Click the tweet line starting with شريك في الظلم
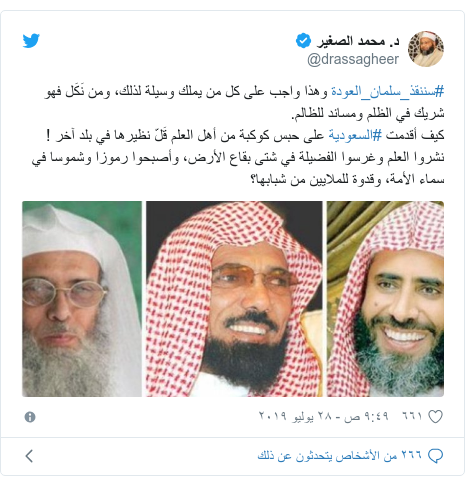The image size is (465, 485). click(x=368, y=113)
